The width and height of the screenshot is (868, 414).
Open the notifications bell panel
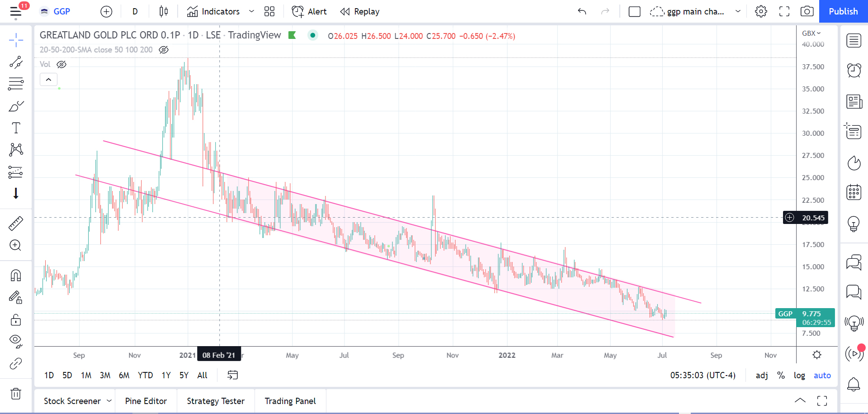pos(854,384)
